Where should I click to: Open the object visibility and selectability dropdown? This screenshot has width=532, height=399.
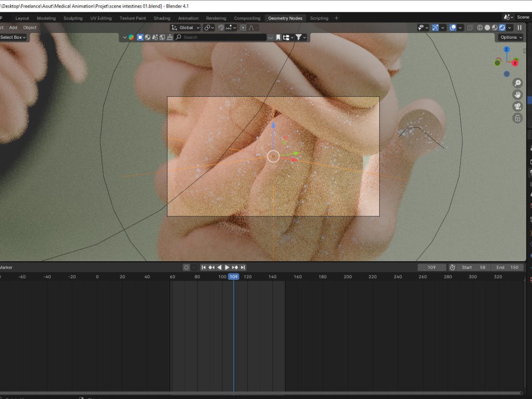click(423, 28)
